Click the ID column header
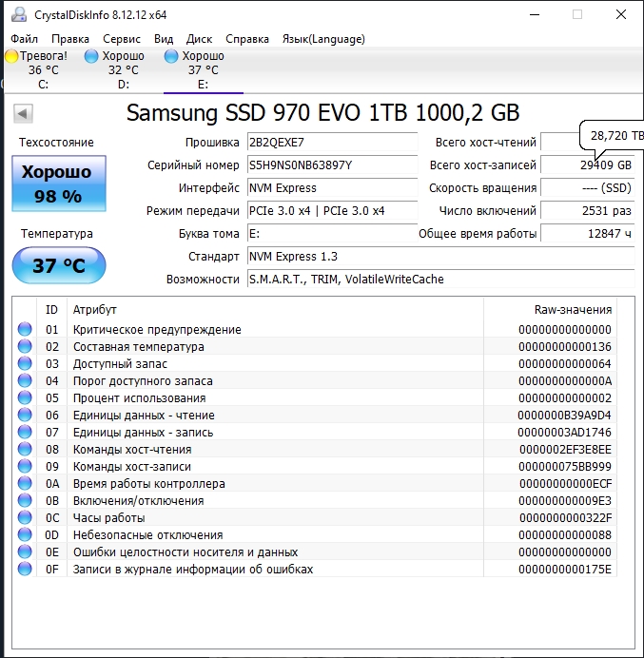 pyautogui.click(x=51, y=310)
